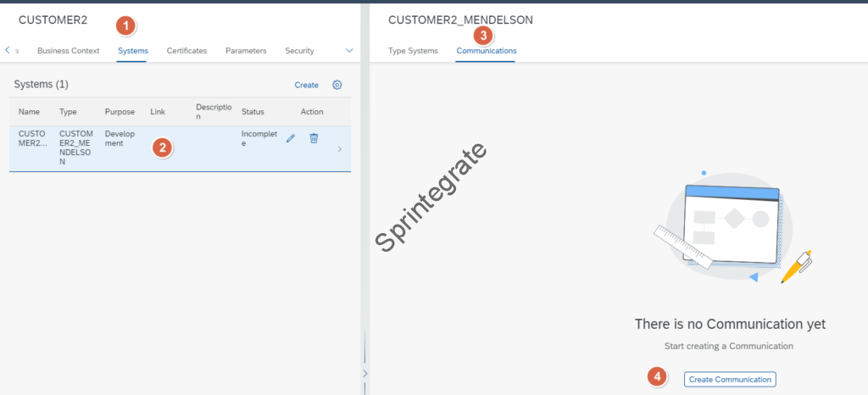This screenshot has height=395, width=868.
Task: Click the Systems tab
Action: 132,51
